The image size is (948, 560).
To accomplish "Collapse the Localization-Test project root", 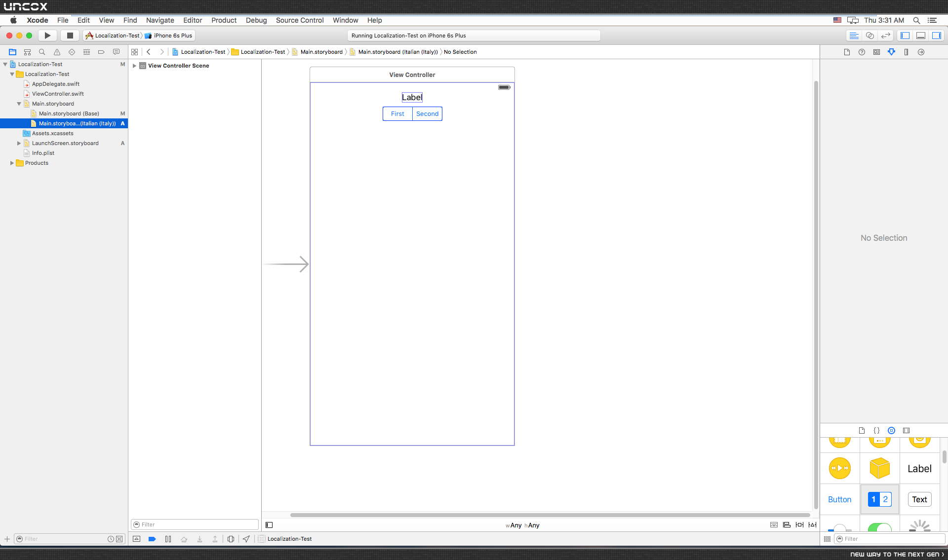I will point(5,64).
